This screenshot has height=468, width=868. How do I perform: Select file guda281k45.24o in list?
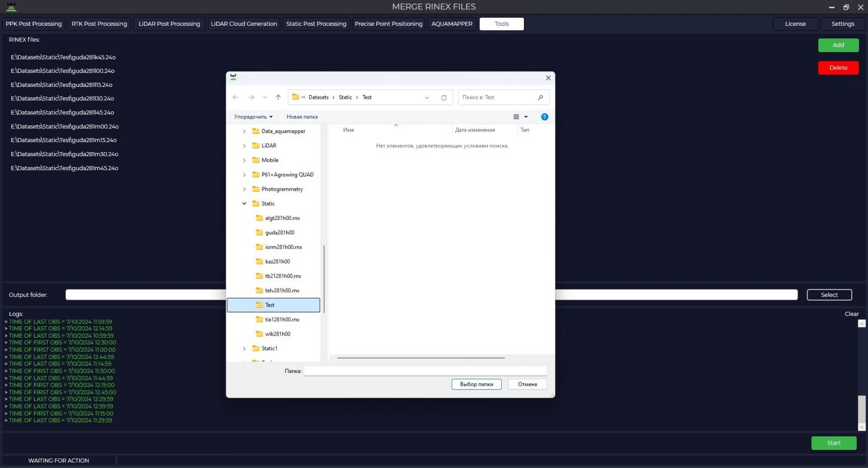tap(63, 57)
